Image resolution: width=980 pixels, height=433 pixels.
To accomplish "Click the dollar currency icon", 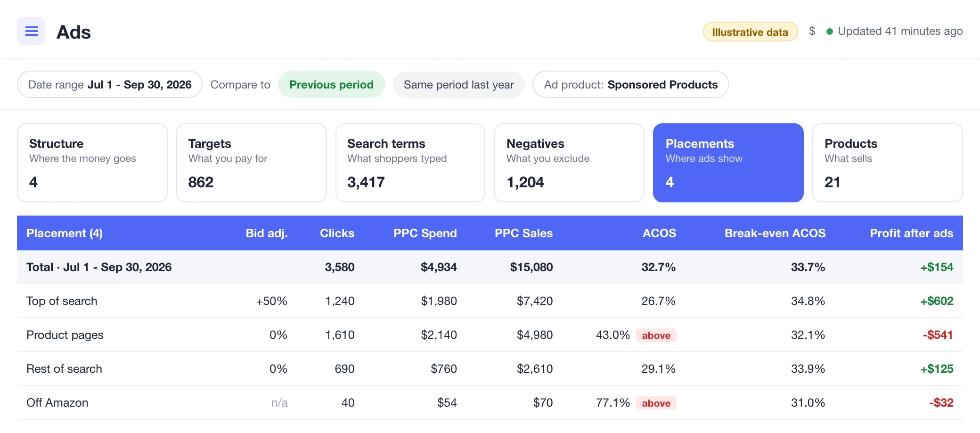I will 812,31.
